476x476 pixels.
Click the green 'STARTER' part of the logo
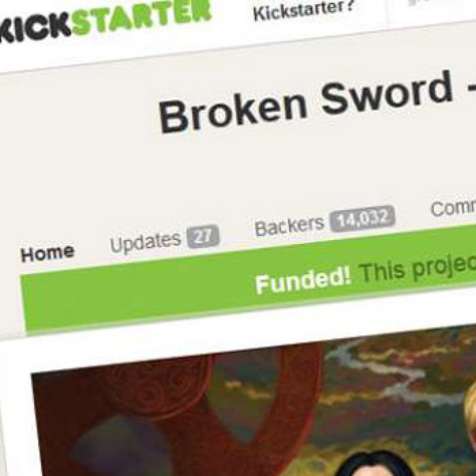[141, 17]
